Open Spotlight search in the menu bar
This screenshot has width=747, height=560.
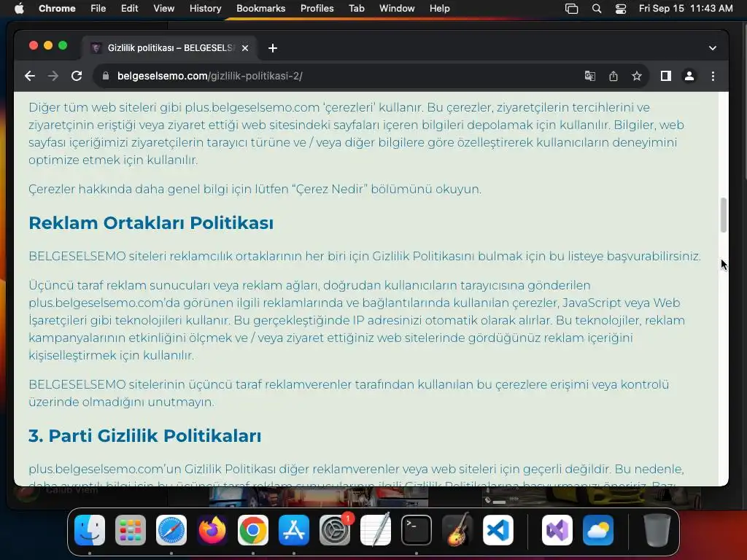597,9
